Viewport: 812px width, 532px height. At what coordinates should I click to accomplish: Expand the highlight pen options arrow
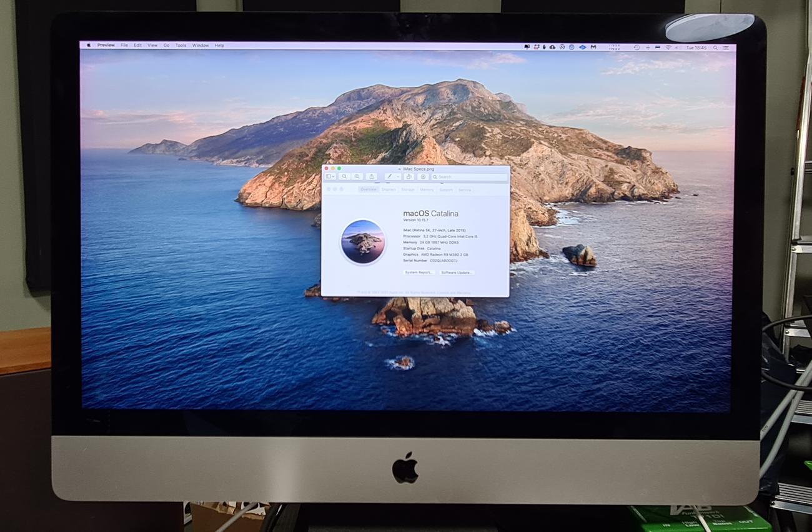pos(397,177)
